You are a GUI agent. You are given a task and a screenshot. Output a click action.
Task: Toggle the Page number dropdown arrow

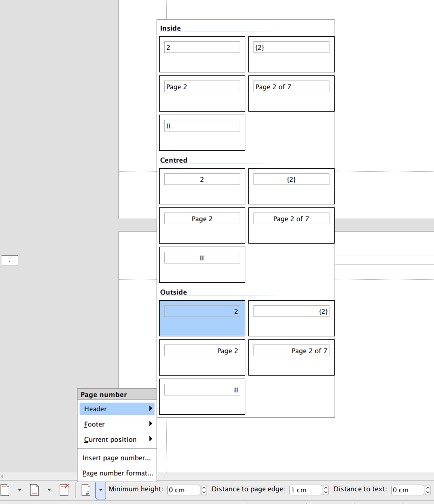pyautogui.click(x=100, y=490)
